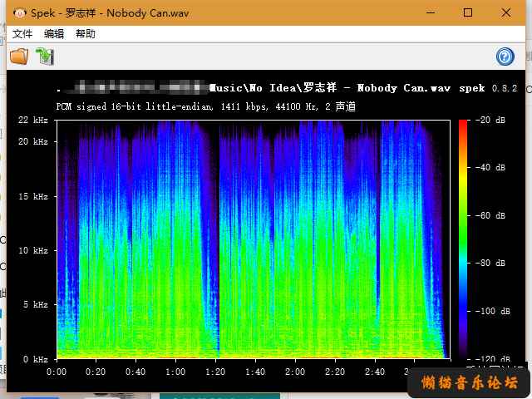Click the -80 dB scale label
Viewport: 532px width, 399px height.
coord(490,263)
